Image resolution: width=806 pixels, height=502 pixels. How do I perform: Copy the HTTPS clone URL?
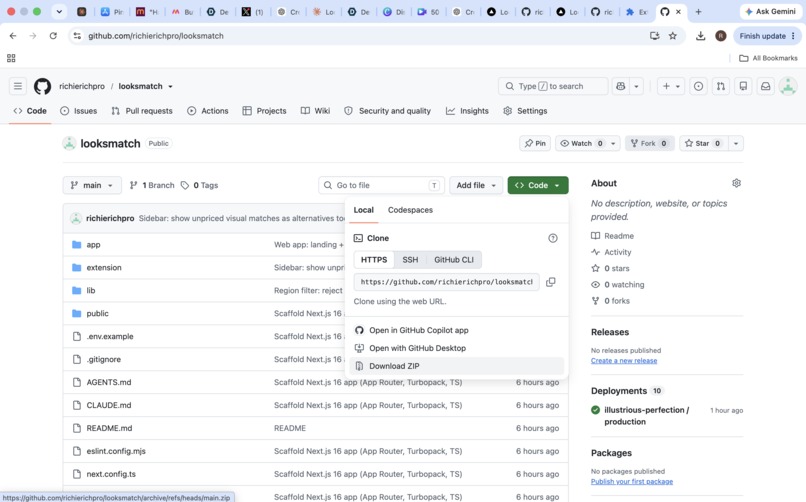coord(551,282)
